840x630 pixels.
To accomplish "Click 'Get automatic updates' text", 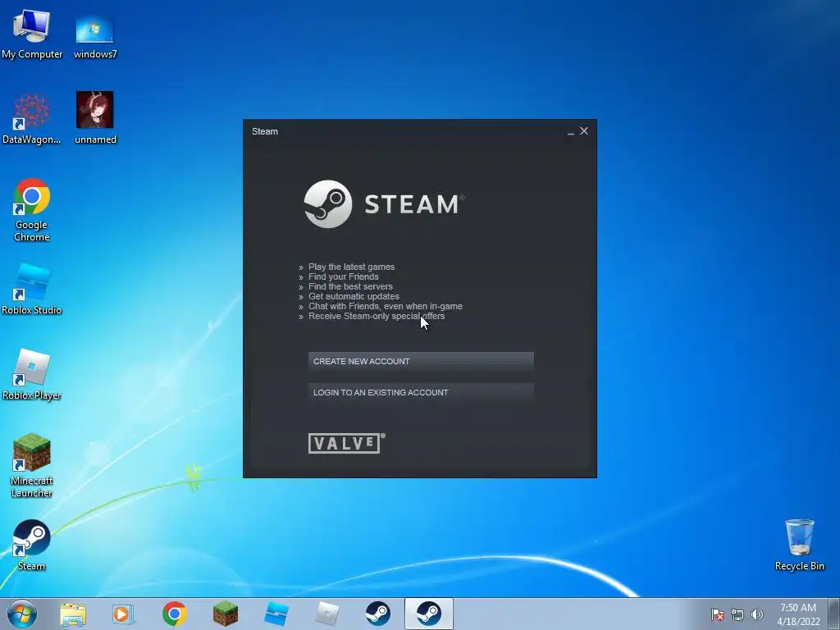I will 354,296.
